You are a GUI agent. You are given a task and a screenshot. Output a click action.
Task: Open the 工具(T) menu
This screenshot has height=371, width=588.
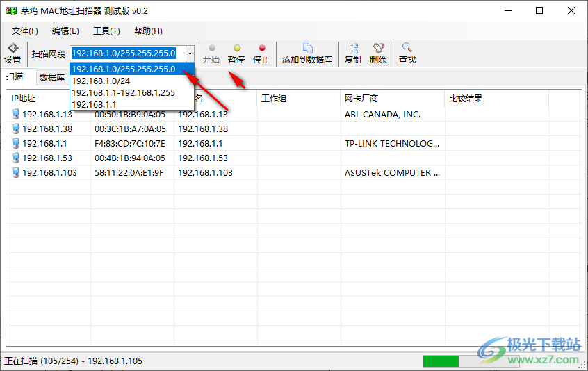(106, 31)
